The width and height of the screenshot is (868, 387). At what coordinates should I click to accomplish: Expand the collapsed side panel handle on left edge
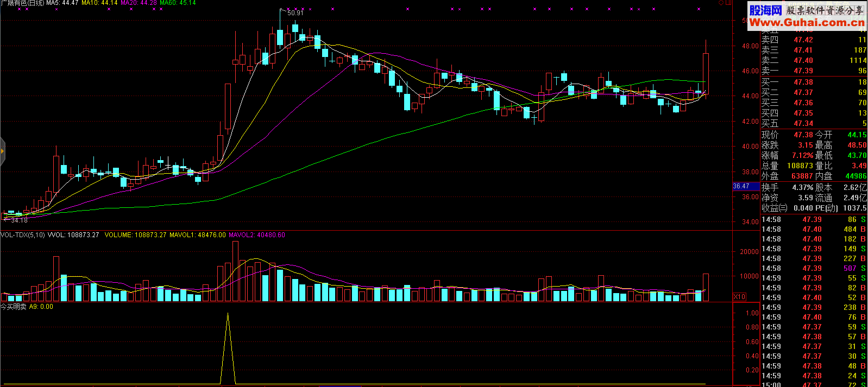coord(2,151)
